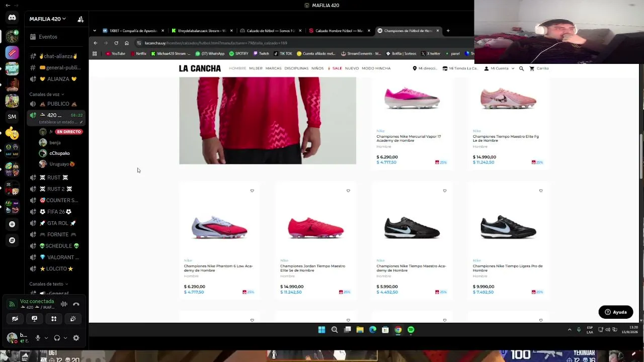Screen dimensions: 644x362
Task: Open Discord noise suppression settings
Action: click(64, 304)
